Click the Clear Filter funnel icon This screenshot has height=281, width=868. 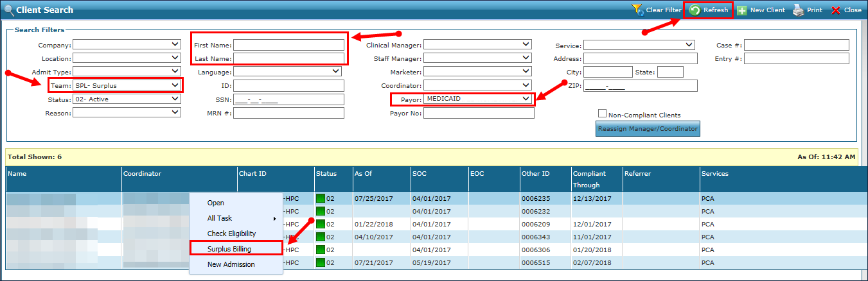[637, 10]
